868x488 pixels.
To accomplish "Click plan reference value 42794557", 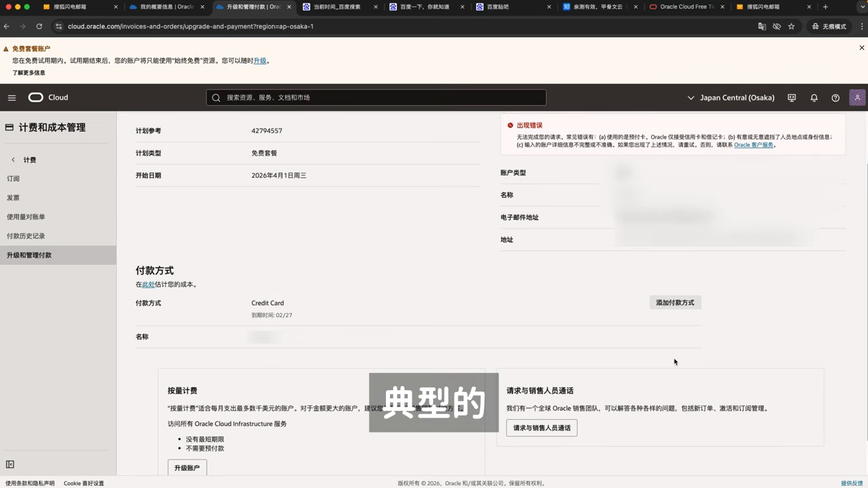I will pos(267,131).
